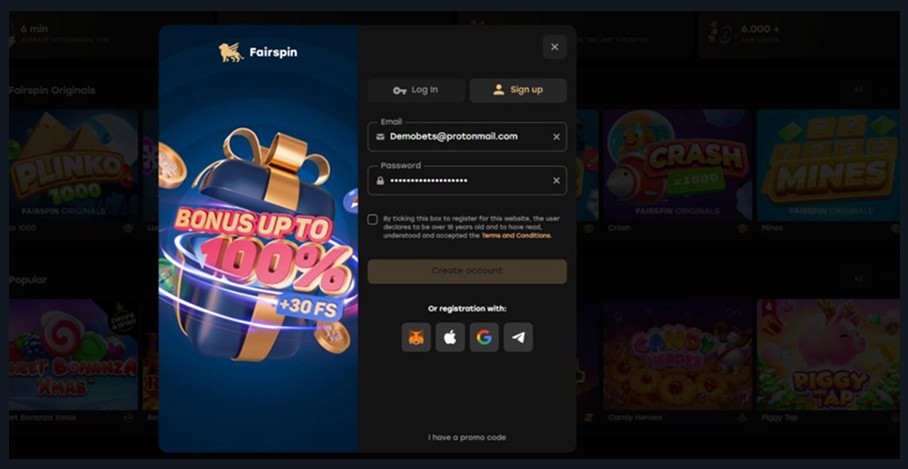Clear the Password field with its X icon
The image size is (908, 469).
(556, 181)
